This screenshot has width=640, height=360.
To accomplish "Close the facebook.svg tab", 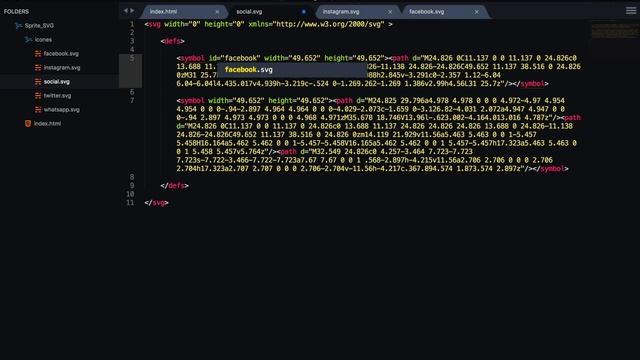I will (477, 12).
